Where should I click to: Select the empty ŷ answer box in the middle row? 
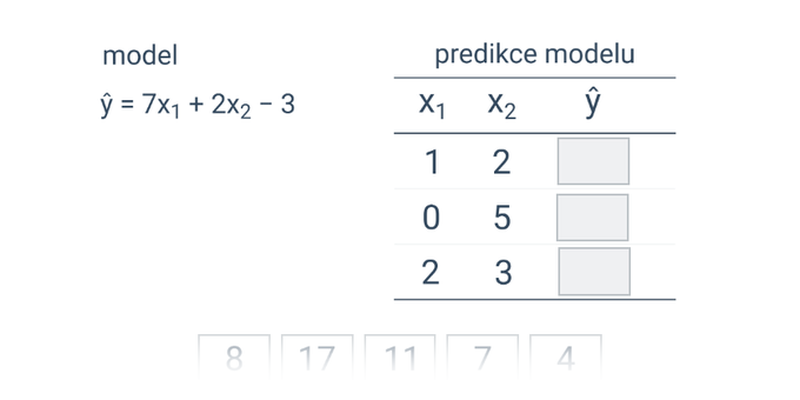pyautogui.click(x=593, y=217)
